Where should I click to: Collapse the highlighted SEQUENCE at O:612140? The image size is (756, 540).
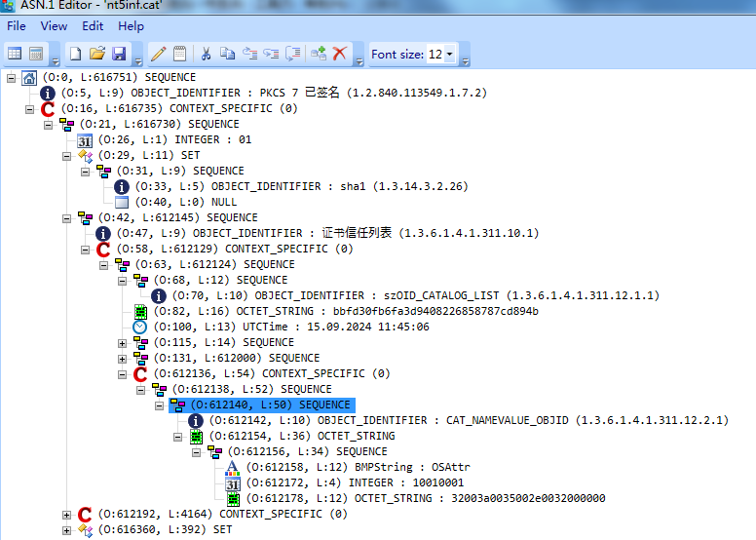159,405
